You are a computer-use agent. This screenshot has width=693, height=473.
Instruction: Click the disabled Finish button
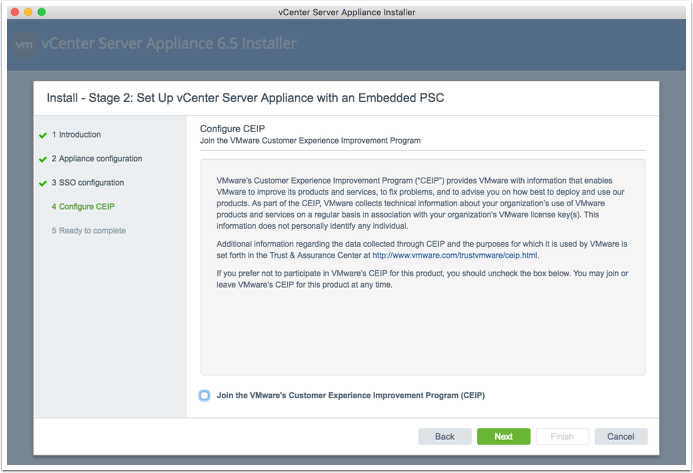coord(562,437)
